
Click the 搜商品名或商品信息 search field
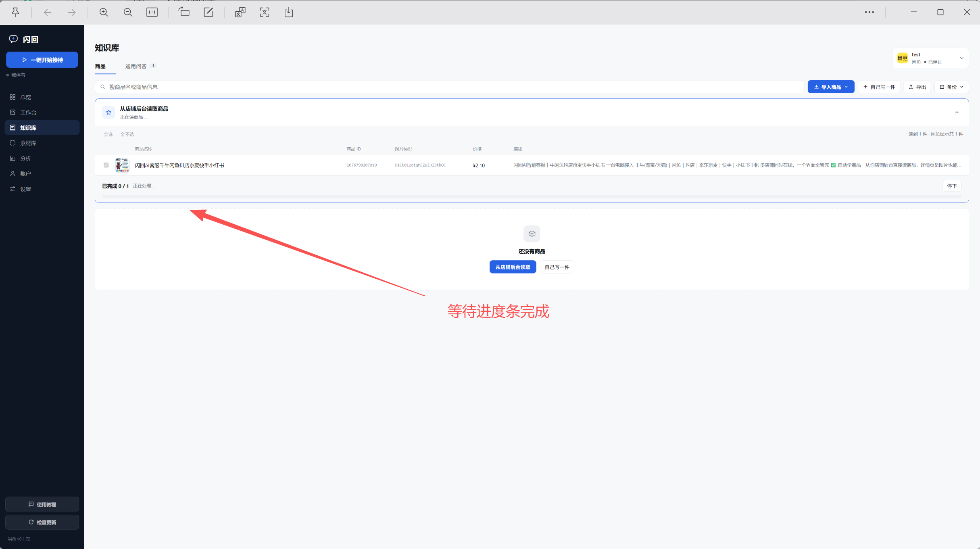click(450, 87)
